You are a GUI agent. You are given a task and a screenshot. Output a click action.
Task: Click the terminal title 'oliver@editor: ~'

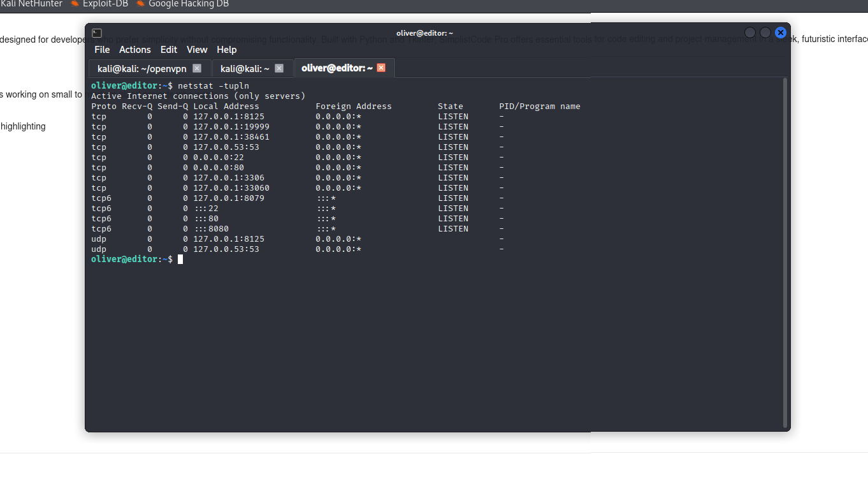coord(425,33)
